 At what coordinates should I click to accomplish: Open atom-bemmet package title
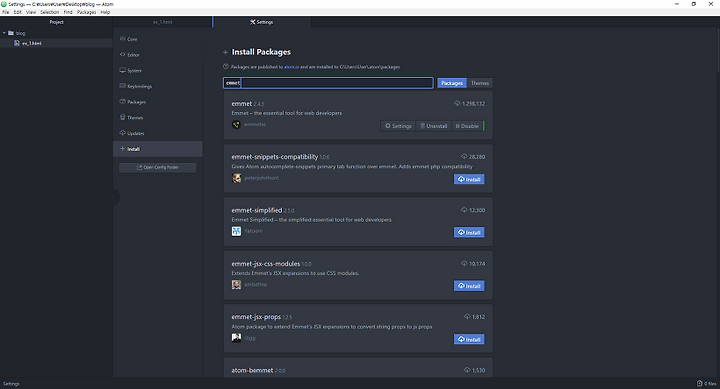[252, 370]
